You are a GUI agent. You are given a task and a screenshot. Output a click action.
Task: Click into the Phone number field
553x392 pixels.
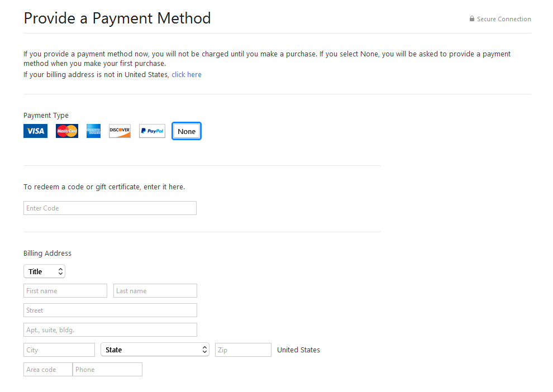coord(108,370)
